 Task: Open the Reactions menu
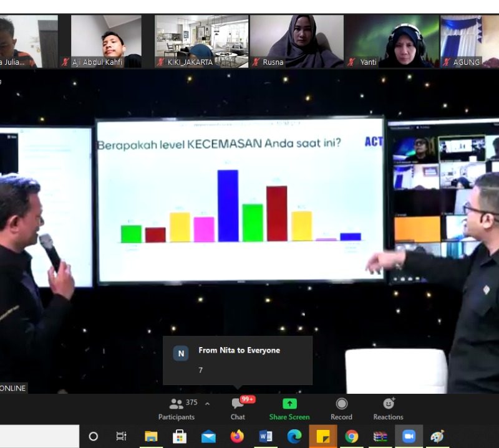(x=388, y=409)
